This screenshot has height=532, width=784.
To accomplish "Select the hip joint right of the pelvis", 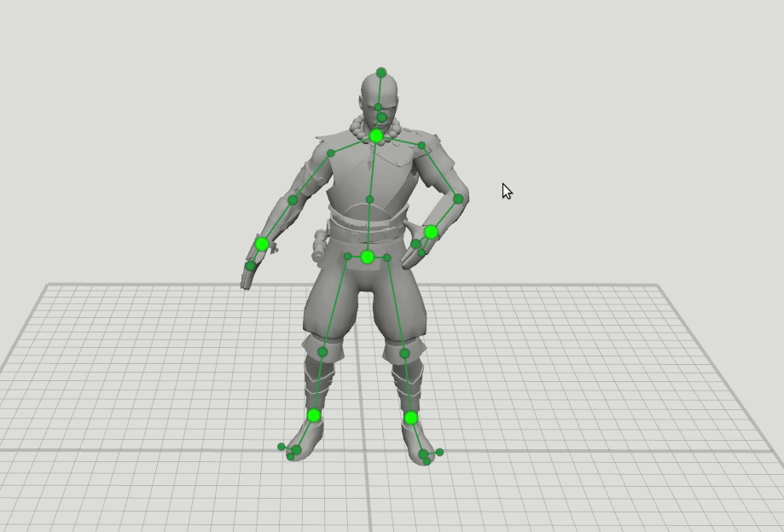I will pos(387,257).
